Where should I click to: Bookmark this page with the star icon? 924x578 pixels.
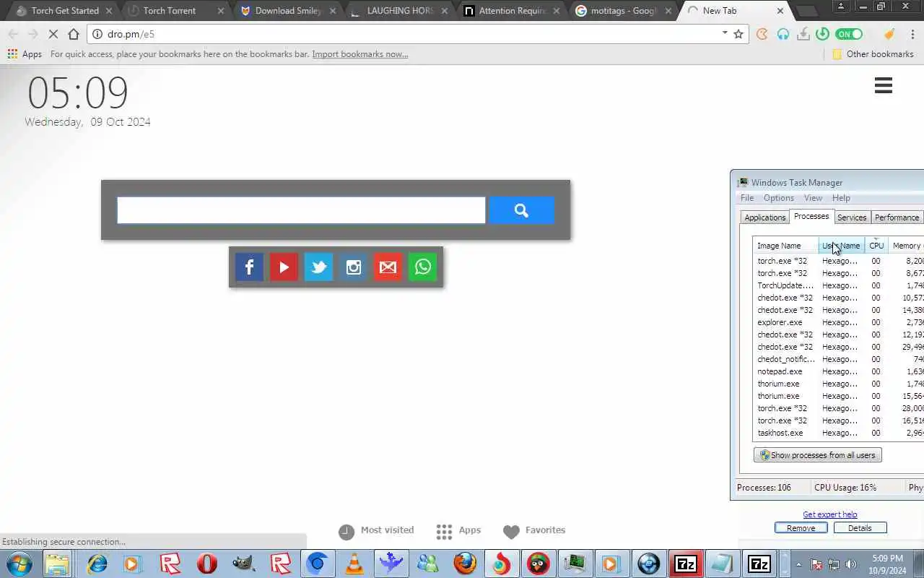[x=738, y=34]
